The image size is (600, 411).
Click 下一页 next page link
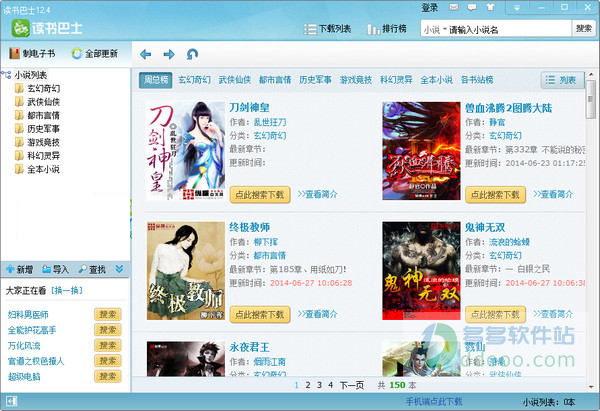352,385
